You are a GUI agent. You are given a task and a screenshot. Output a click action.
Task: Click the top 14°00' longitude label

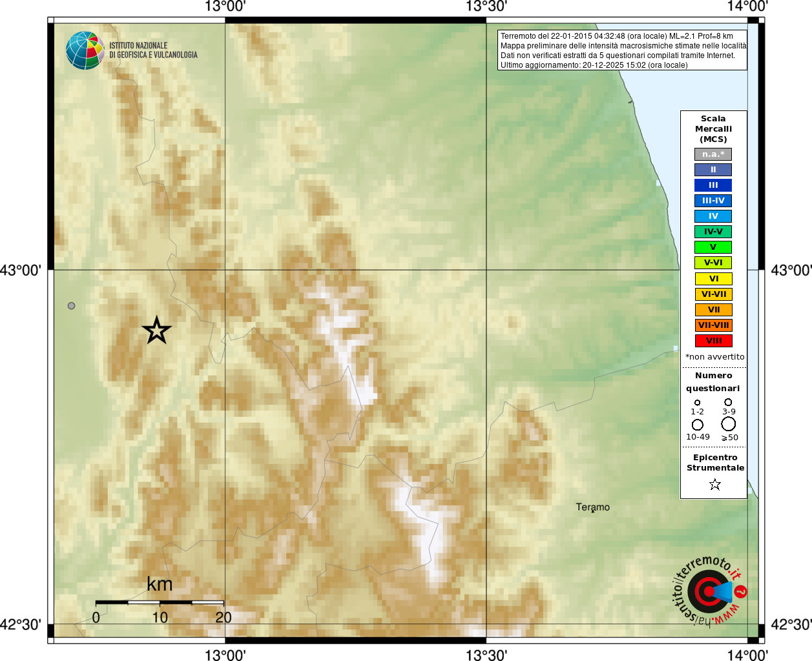pos(747,6)
